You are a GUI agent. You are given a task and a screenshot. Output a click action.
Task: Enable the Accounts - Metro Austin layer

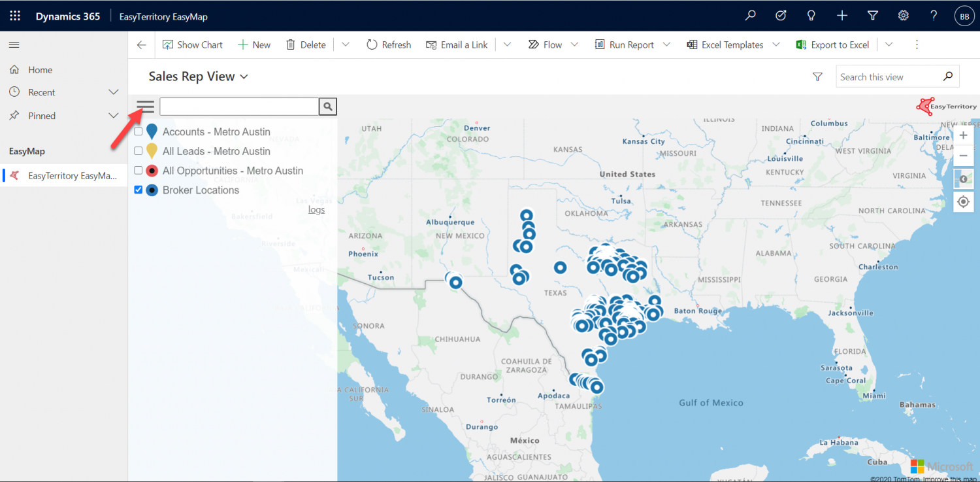(x=138, y=131)
